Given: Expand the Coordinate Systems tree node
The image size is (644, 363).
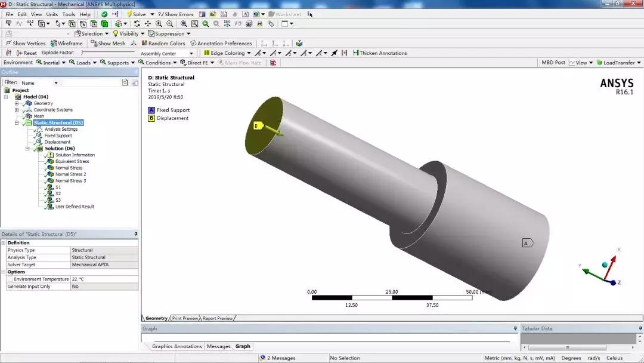Looking at the screenshot, I should coord(17,110).
